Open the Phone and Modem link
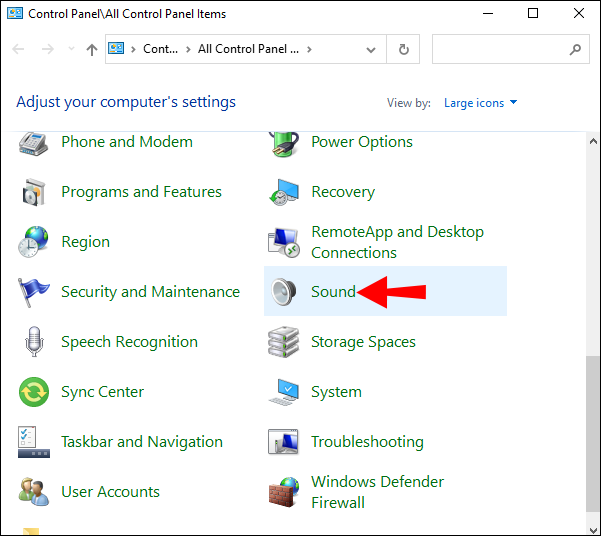Screen dimensions: 601x536 (x=127, y=142)
